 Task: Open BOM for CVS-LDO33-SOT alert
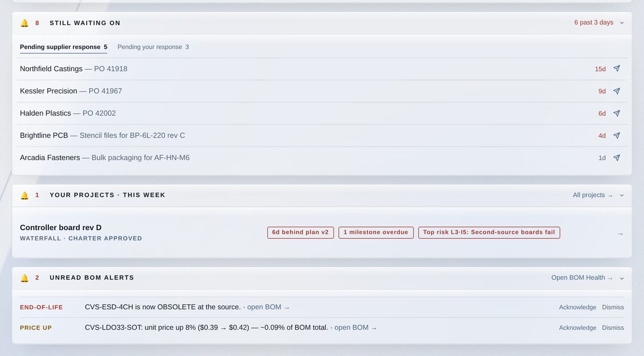[356, 328]
